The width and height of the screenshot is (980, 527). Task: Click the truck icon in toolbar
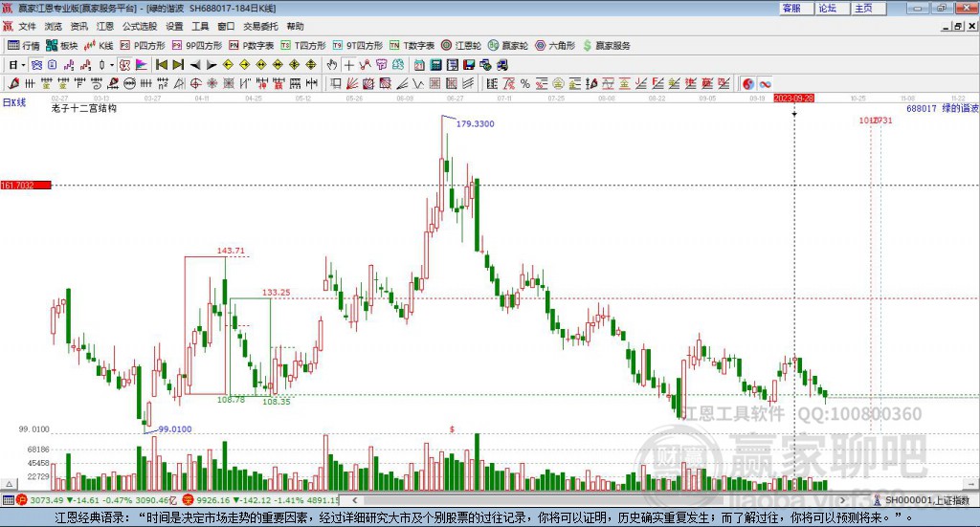tap(501, 65)
